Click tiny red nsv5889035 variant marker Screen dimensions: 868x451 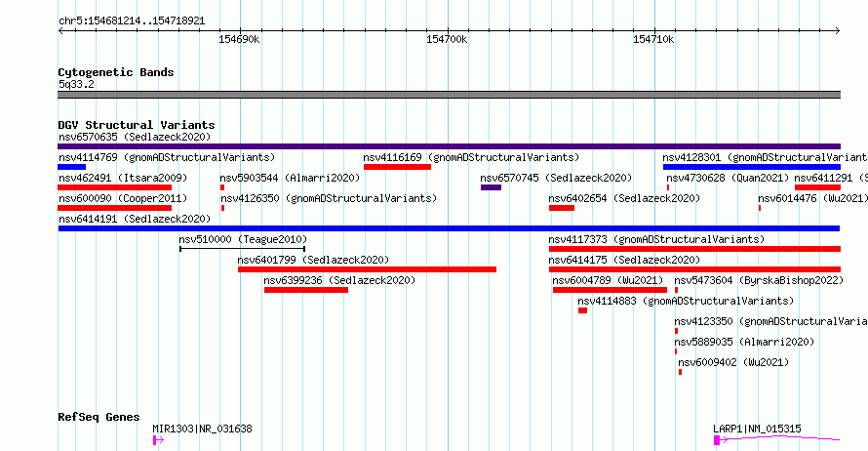coord(676,351)
